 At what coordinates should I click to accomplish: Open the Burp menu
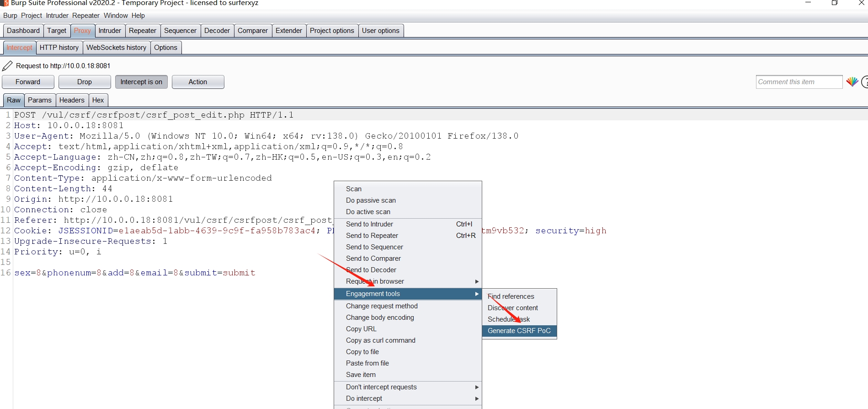coord(10,16)
